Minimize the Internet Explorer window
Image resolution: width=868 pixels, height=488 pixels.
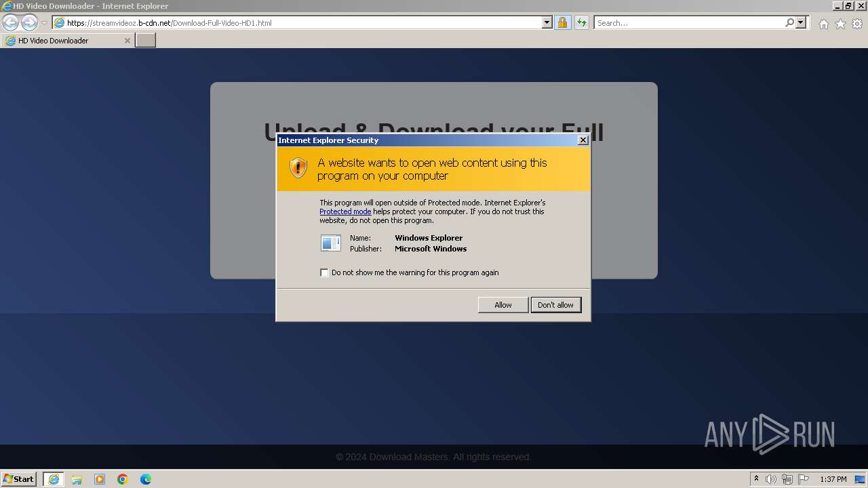pos(837,6)
